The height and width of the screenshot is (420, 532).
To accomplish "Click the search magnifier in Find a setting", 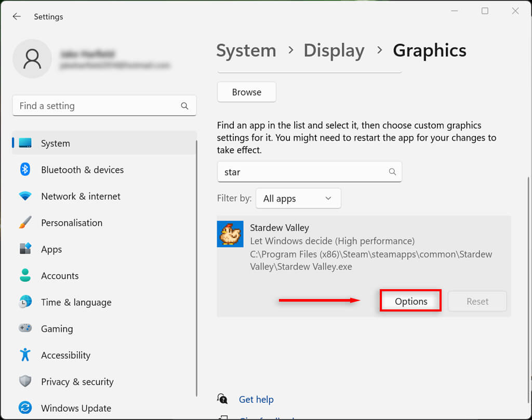I will coord(184,106).
